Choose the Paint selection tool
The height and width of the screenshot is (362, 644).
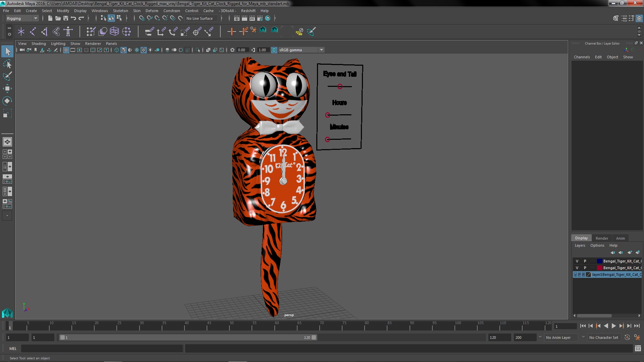pyautogui.click(x=7, y=76)
